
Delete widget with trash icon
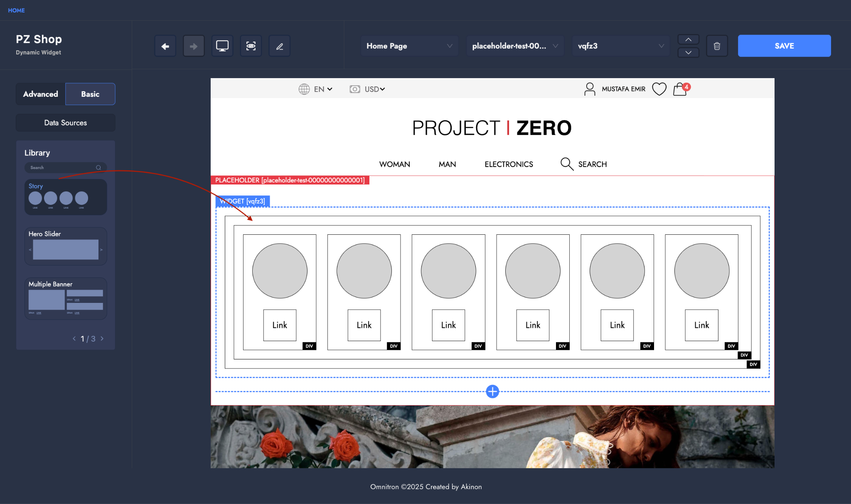[717, 46]
